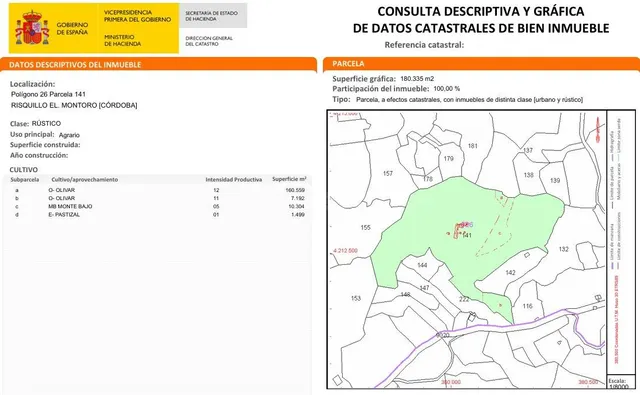640x395 pixels.
Task: Click parcel label 138 on map
Action: click(529, 175)
